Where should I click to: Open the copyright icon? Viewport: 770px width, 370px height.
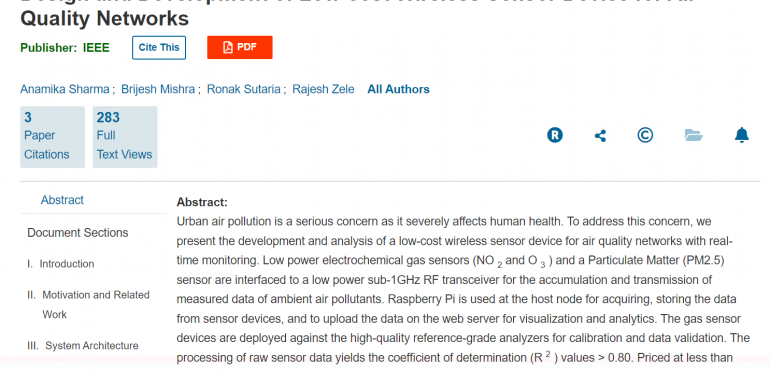[x=645, y=135]
